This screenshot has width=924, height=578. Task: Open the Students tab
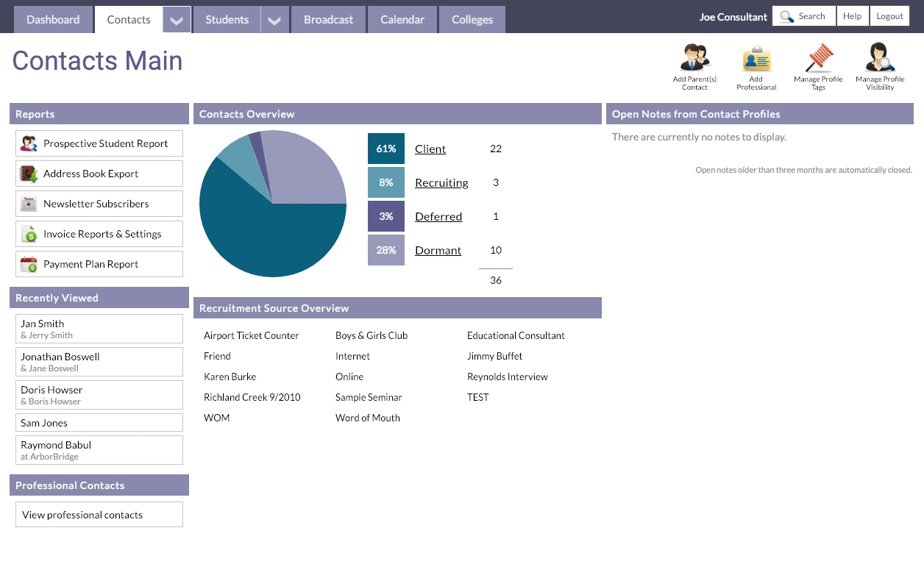pos(227,20)
